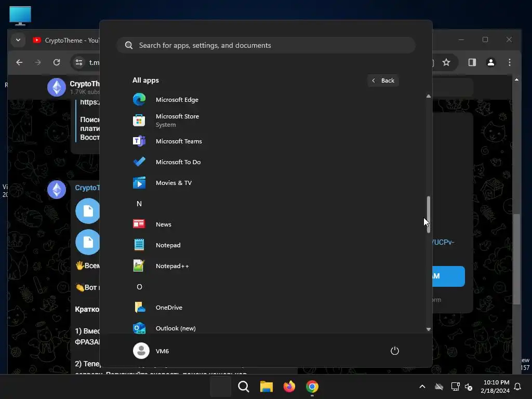The width and height of the screenshot is (532, 399).
Task: Click Chrome's back navigation arrow
Action: [19, 62]
